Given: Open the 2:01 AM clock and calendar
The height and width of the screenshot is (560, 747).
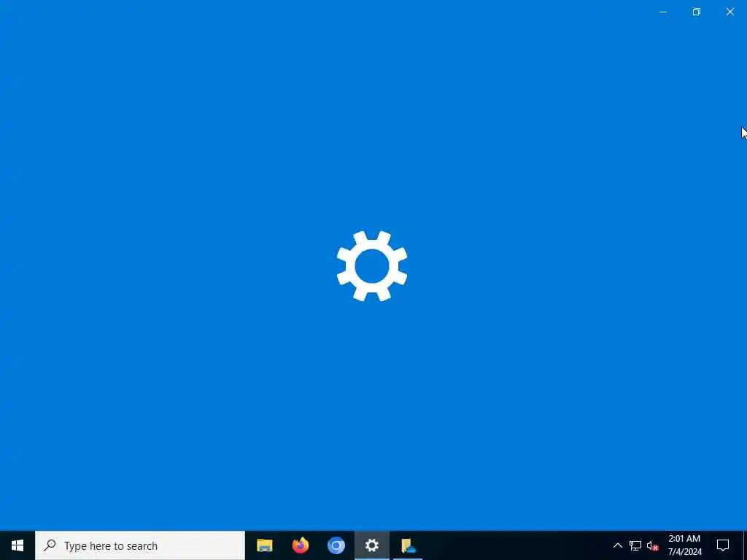Looking at the screenshot, I should [x=684, y=545].
